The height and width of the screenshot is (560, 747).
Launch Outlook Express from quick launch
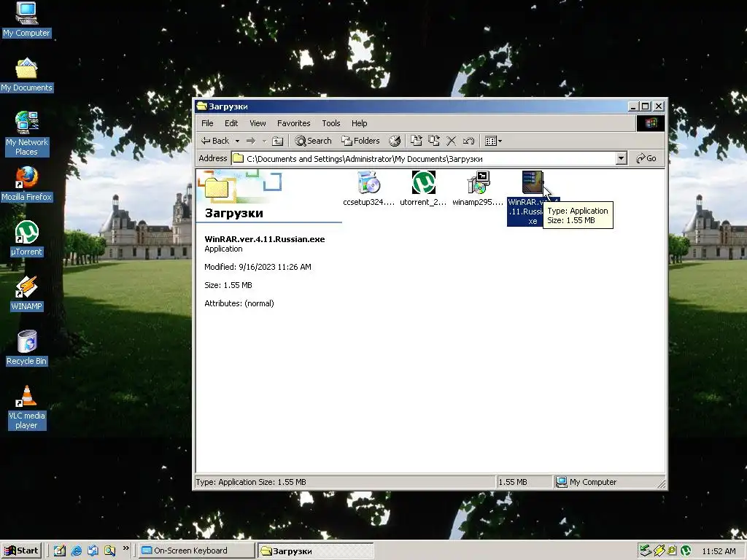coord(93,551)
